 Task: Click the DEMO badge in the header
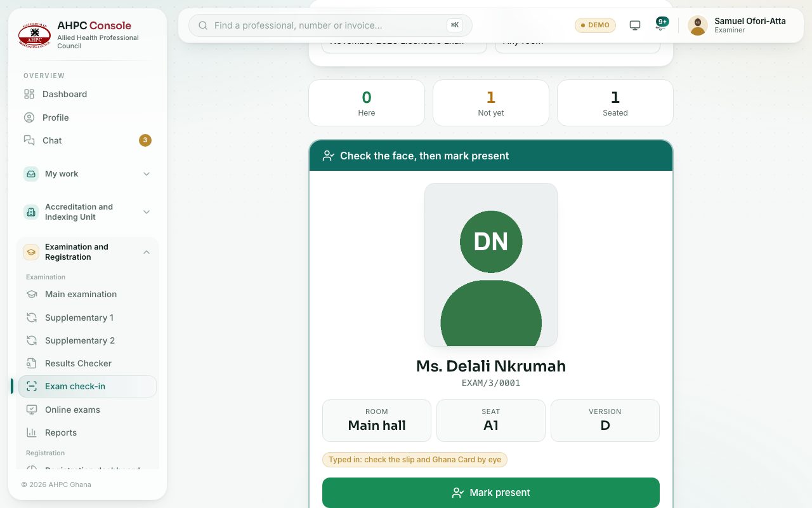(x=595, y=25)
